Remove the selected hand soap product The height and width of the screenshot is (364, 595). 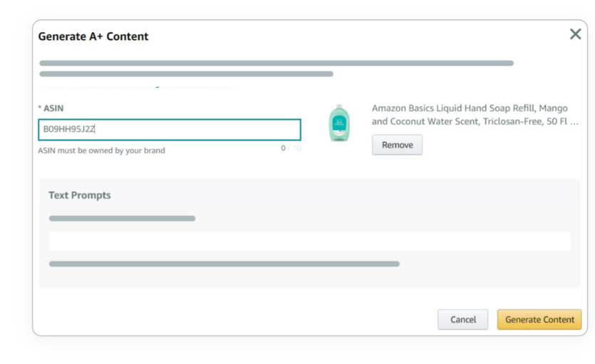[x=397, y=145]
